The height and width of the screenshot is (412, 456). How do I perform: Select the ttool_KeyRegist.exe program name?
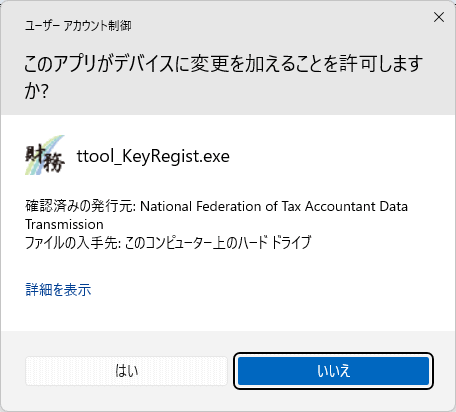(153, 156)
